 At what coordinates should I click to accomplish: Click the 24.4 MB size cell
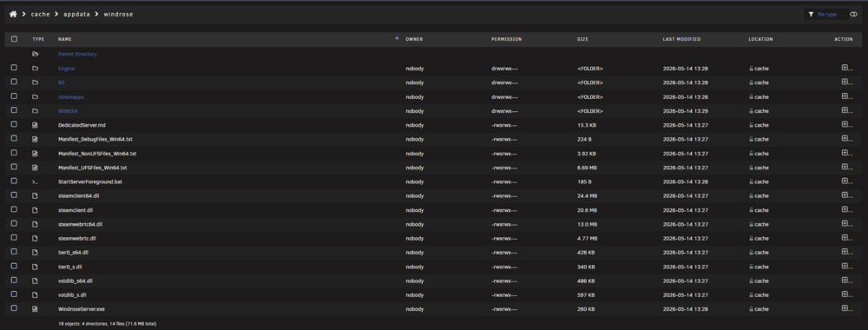tap(587, 196)
